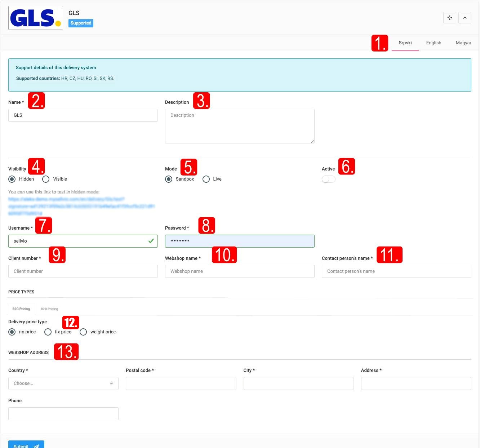This screenshot has width=480, height=448.
Task: Open the B2B Pricing tab
Action: point(49,309)
